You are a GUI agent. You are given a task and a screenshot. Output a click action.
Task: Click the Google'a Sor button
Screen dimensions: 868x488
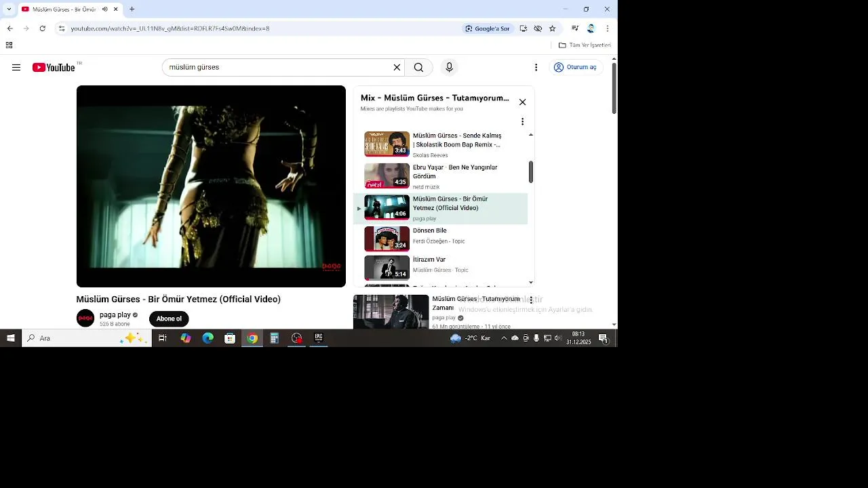[488, 28]
